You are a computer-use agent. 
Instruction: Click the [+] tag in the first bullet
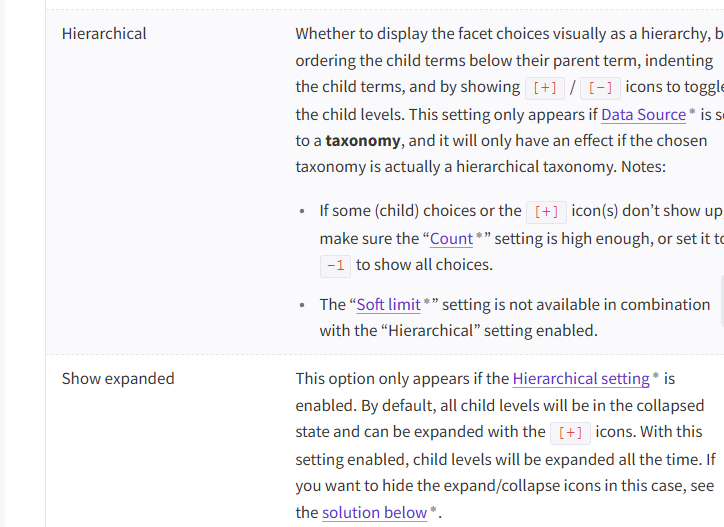(546, 211)
